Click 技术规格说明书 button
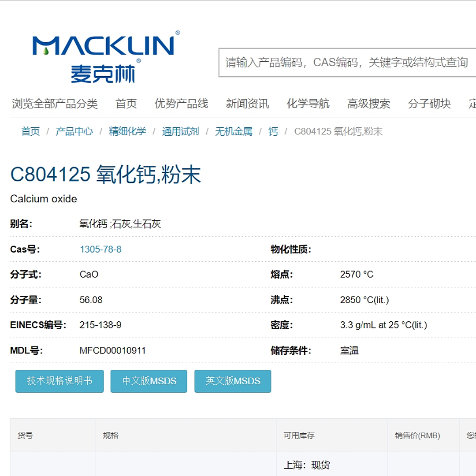 59,381
